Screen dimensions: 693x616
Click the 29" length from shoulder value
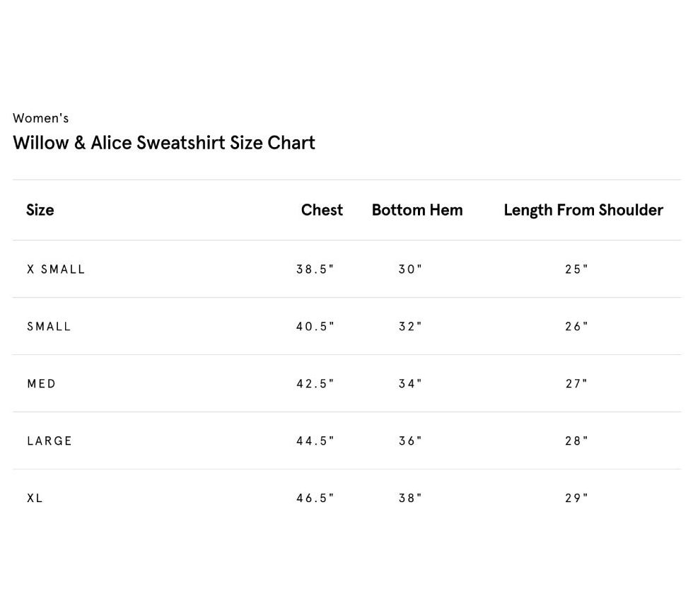click(x=576, y=499)
